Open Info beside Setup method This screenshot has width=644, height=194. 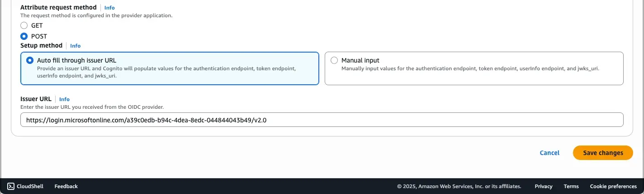pyautogui.click(x=75, y=46)
